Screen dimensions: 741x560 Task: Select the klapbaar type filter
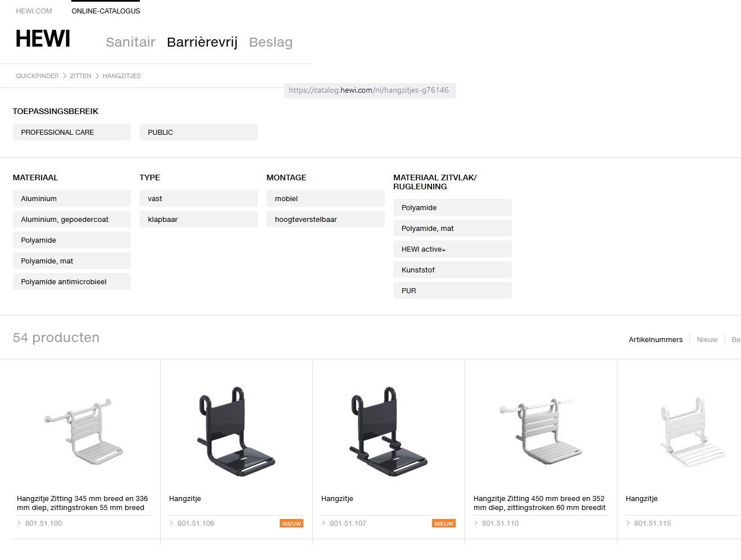point(198,219)
